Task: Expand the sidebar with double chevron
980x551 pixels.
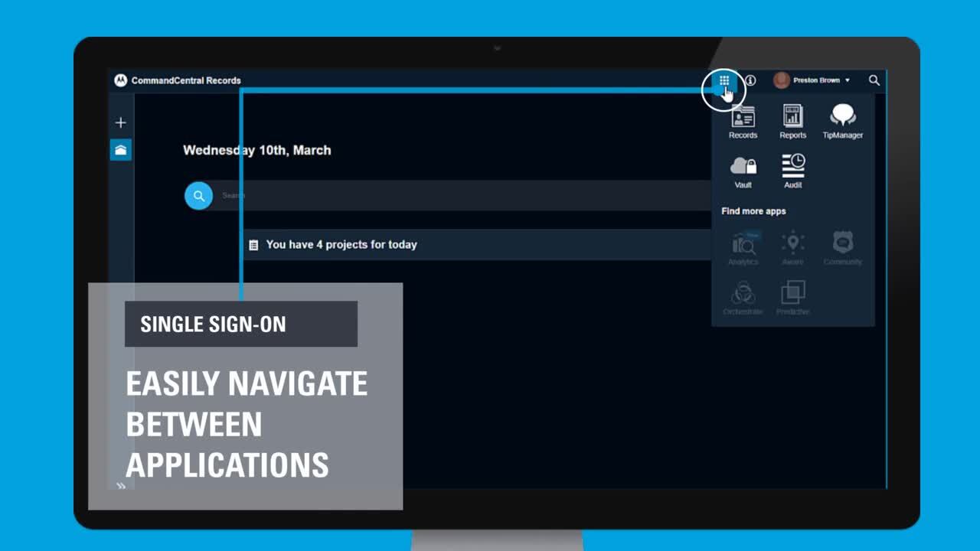Action: (x=120, y=486)
